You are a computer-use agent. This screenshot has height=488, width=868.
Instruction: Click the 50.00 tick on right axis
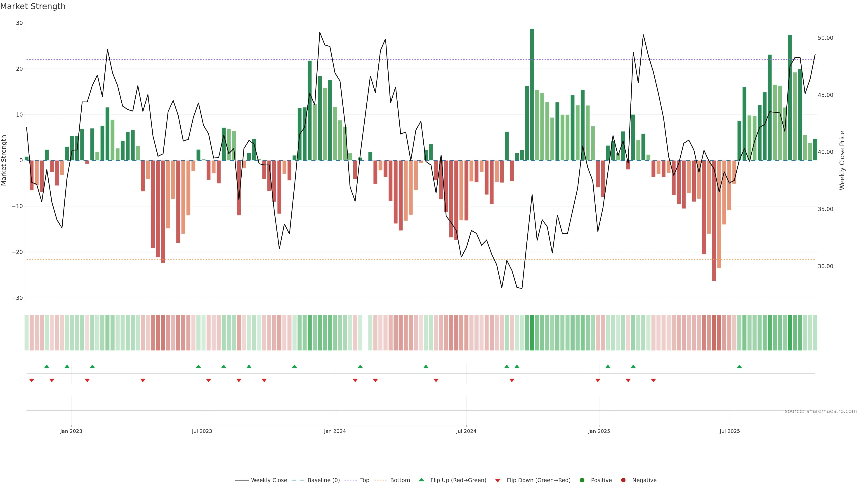(x=825, y=38)
